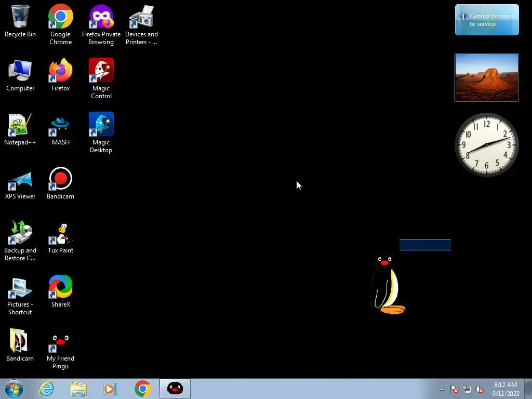Open the Windows Start menu orb
This screenshot has height=399, width=532.
[14, 389]
